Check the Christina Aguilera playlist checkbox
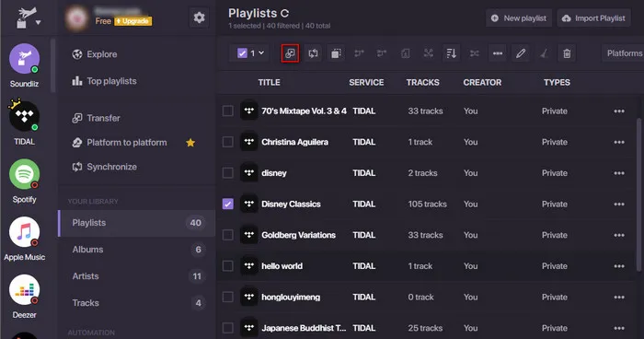Image resolution: width=644 pixels, height=339 pixels. click(228, 142)
